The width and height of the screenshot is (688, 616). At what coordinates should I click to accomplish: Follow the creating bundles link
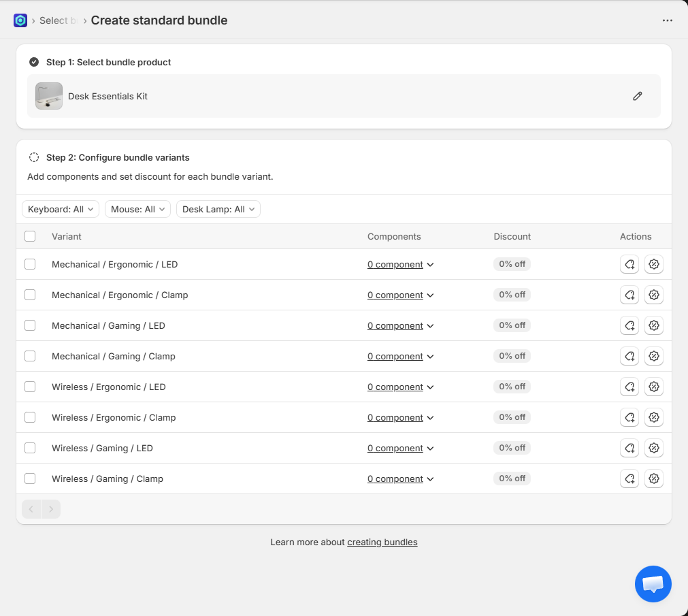pos(382,542)
